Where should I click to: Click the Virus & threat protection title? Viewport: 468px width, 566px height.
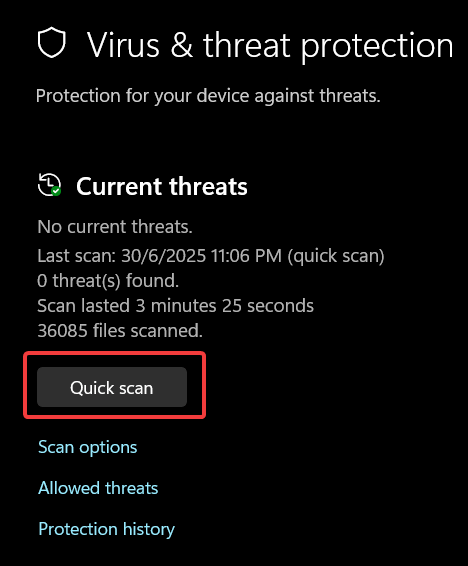(270, 46)
